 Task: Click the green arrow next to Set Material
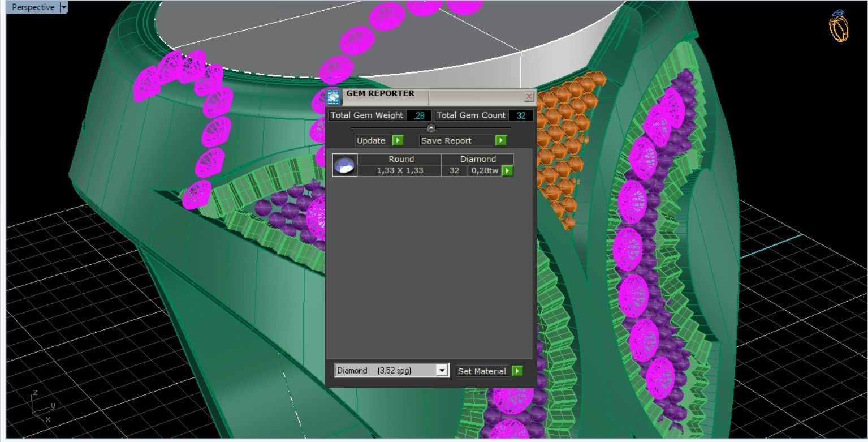(x=517, y=371)
